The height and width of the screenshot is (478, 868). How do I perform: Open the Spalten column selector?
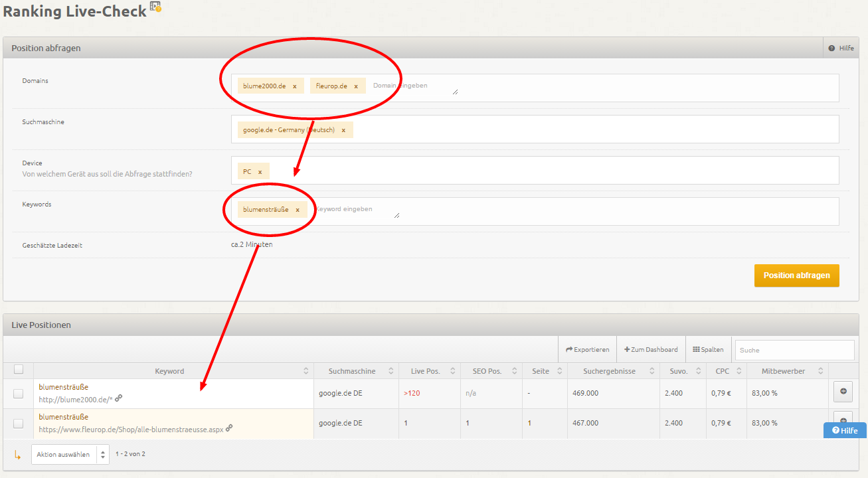coord(707,349)
